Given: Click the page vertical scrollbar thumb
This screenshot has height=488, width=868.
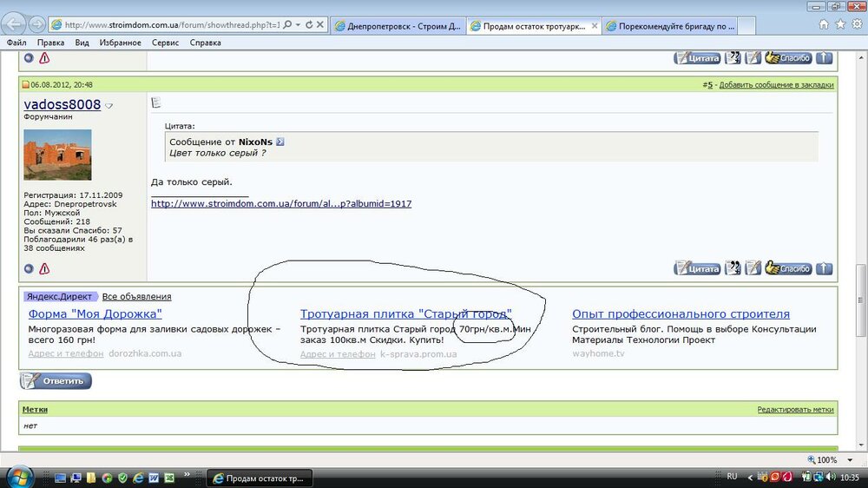Looking at the screenshot, I should [860, 300].
